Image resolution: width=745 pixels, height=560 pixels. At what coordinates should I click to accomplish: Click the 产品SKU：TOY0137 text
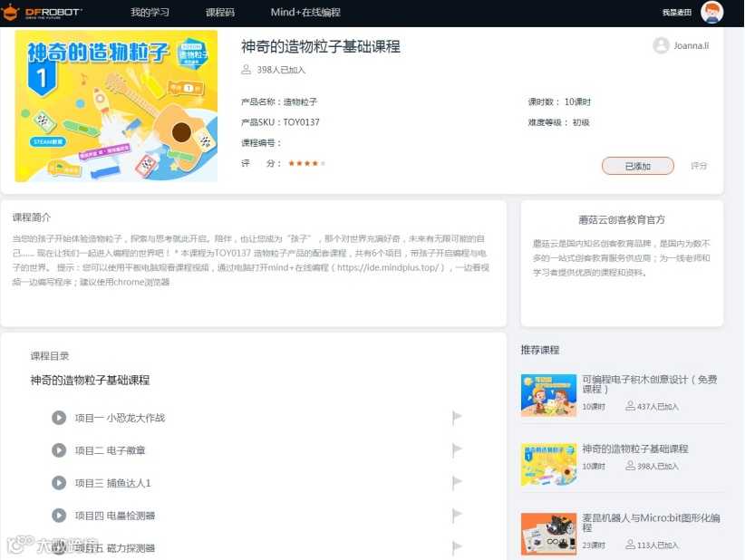[x=280, y=122]
